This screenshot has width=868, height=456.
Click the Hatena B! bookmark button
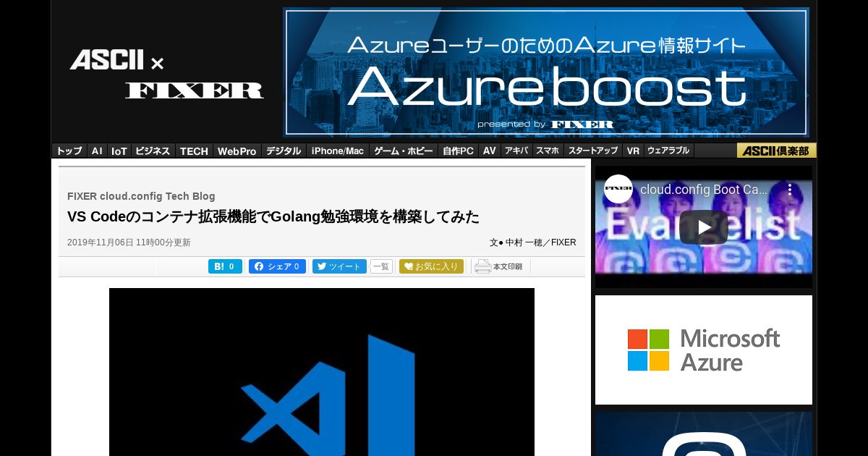tap(225, 266)
